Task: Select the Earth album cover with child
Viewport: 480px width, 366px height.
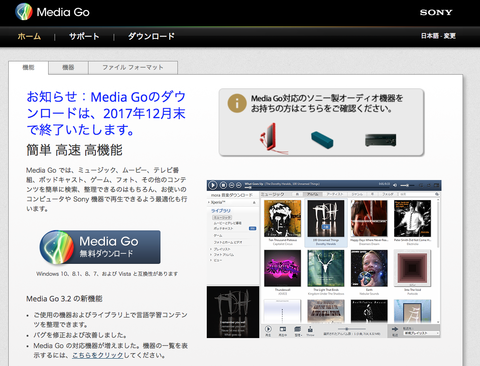Action: pos(369,268)
